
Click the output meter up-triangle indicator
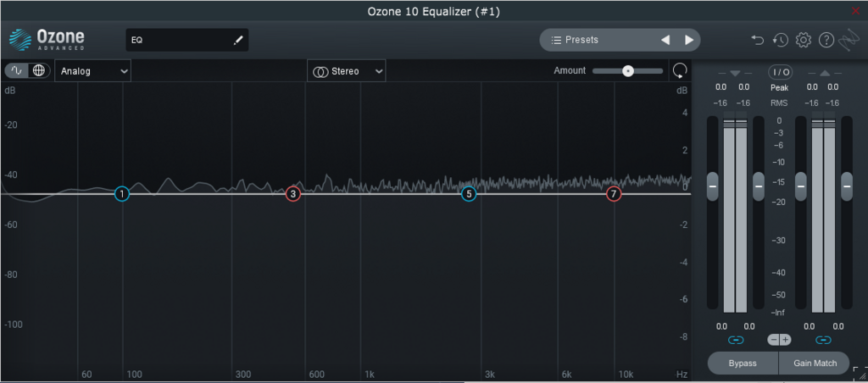[x=825, y=73]
